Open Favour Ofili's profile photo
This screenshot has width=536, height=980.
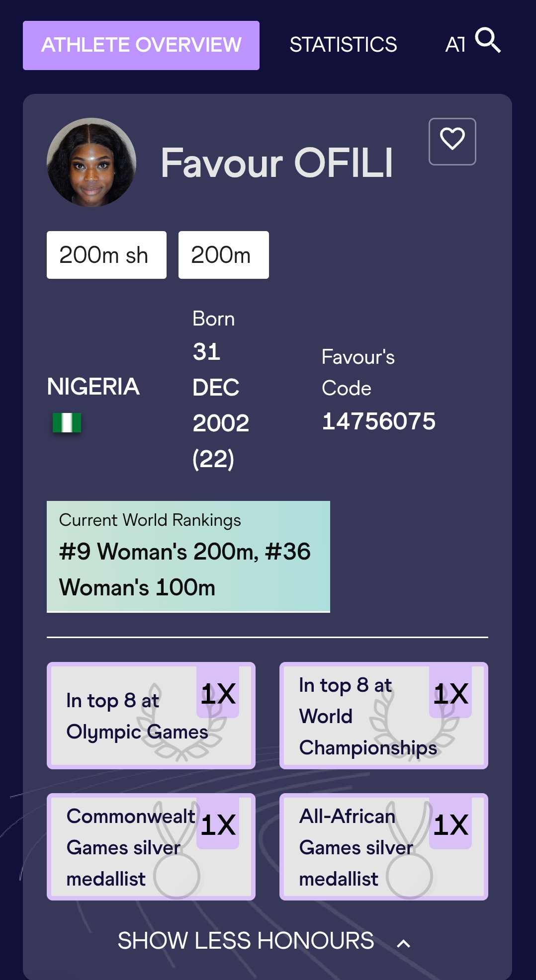(91, 163)
